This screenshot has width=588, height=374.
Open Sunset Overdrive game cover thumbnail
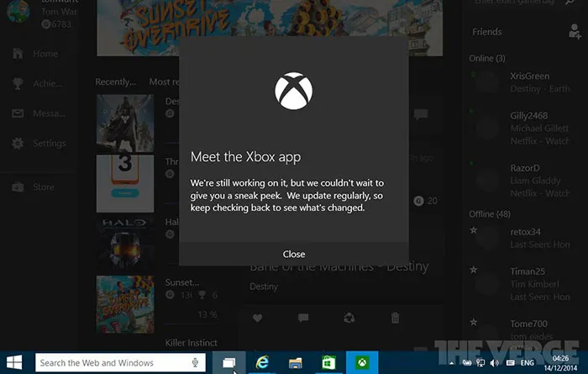[125, 304]
